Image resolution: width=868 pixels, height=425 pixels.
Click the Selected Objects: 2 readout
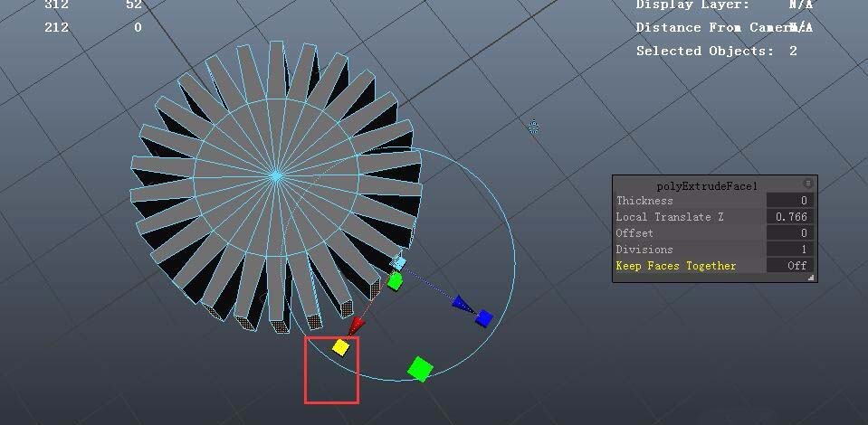(x=716, y=51)
